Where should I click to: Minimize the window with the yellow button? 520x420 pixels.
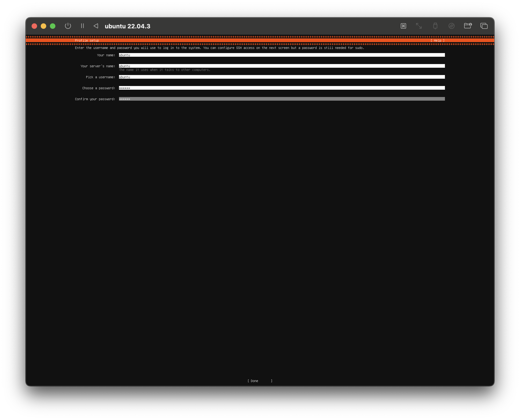(43, 26)
